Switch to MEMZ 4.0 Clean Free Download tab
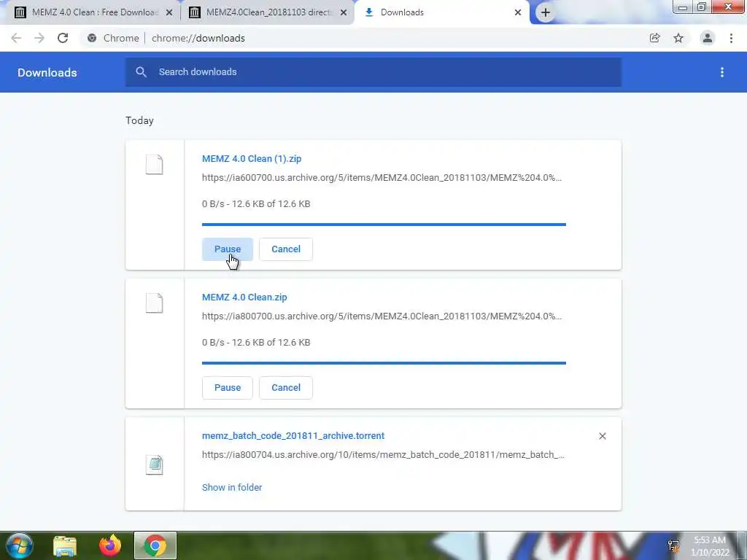This screenshot has width=747, height=560. point(93,12)
